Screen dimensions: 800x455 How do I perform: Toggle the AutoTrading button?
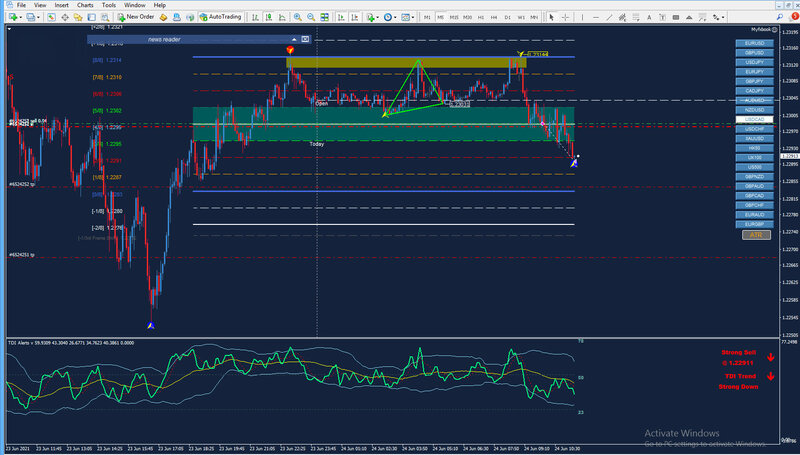[x=222, y=17]
